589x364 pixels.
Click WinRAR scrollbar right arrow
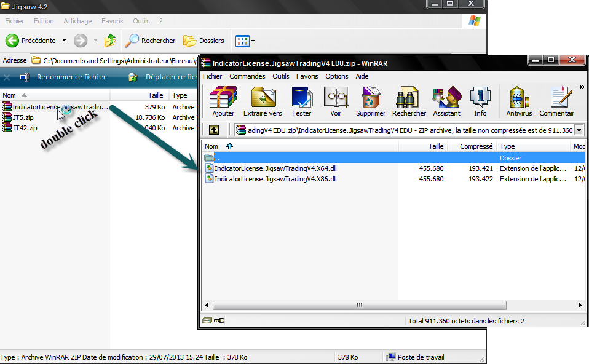580,305
